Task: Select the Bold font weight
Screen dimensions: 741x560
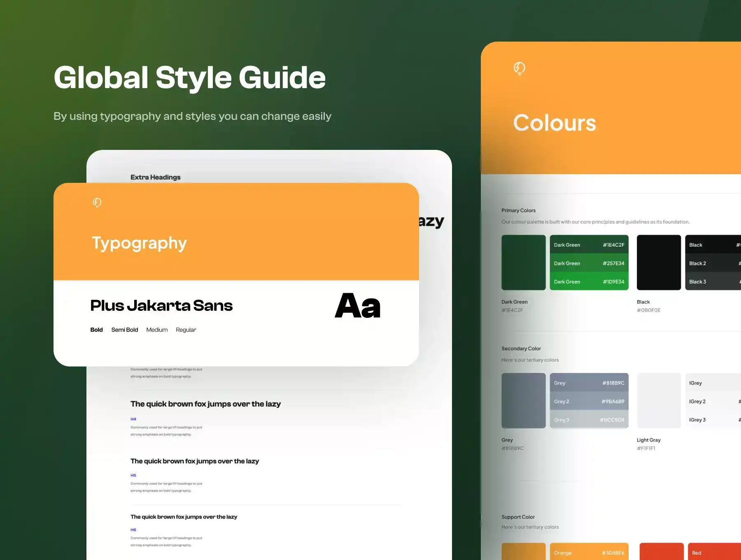Action: click(x=96, y=330)
